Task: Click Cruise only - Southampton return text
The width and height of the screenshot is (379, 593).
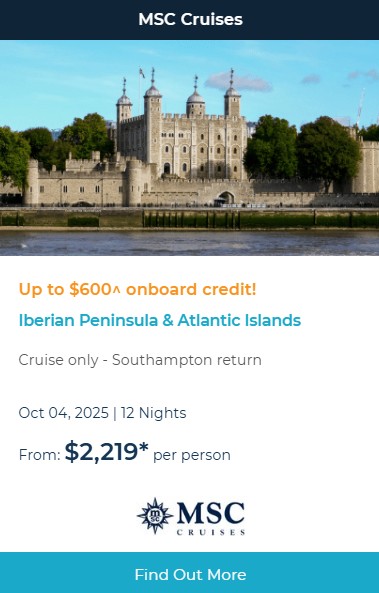Action: click(140, 360)
